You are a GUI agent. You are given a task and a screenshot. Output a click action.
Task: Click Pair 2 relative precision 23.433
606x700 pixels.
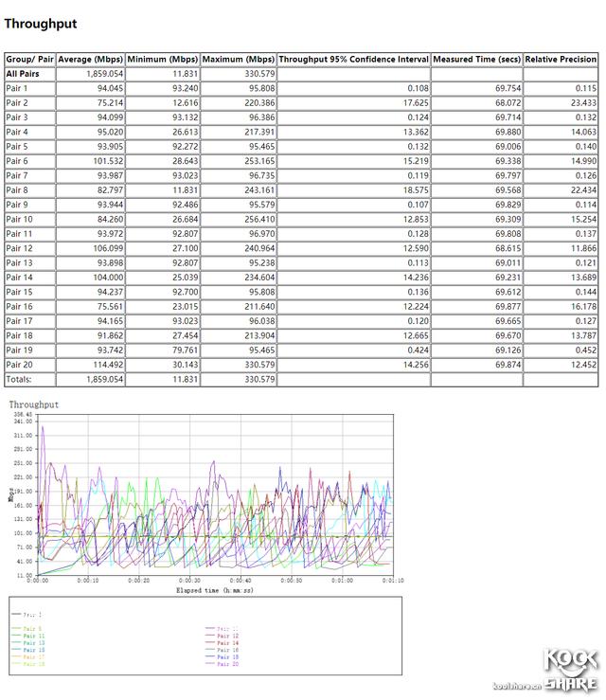click(583, 102)
